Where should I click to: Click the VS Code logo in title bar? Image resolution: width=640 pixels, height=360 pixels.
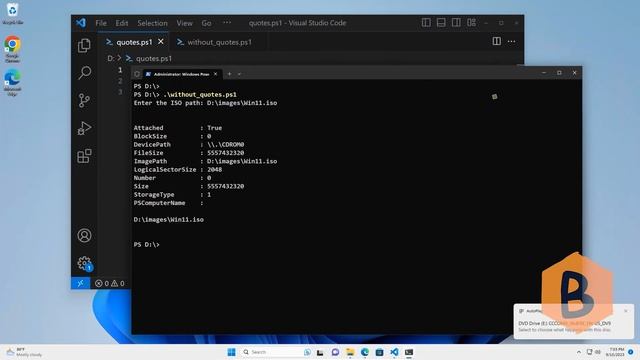coord(81,23)
